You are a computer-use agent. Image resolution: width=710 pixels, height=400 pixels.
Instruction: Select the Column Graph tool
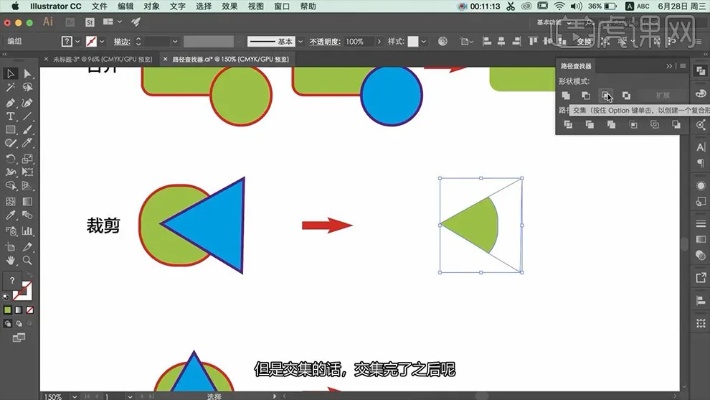[x=27, y=231]
